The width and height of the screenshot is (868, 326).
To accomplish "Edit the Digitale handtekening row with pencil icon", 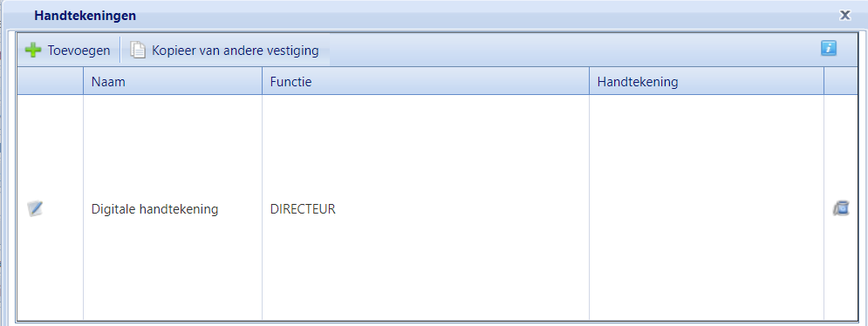I will tap(35, 208).
